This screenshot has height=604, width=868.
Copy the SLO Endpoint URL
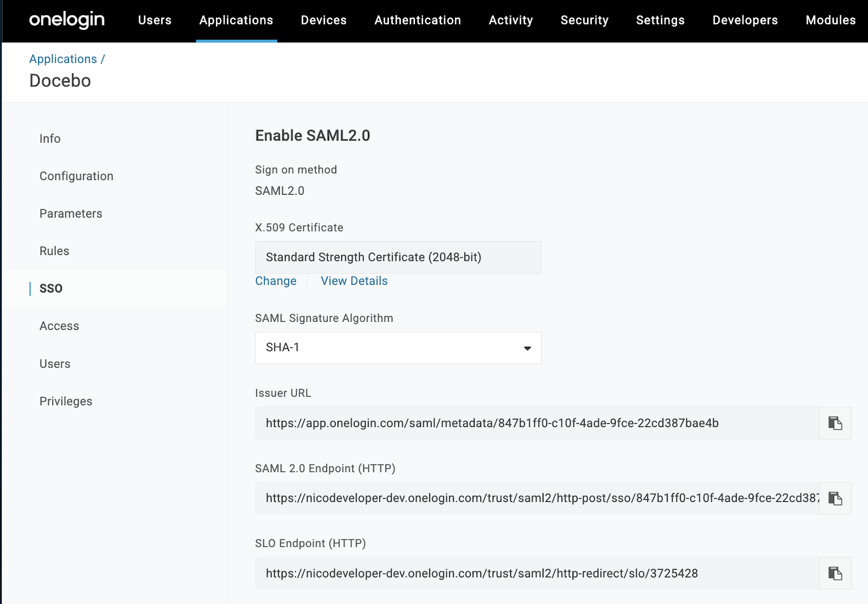click(835, 573)
